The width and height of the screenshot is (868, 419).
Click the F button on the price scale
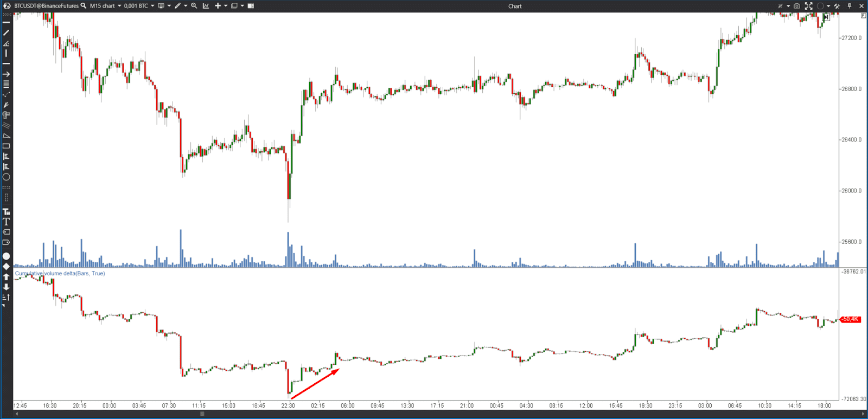click(x=863, y=16)
